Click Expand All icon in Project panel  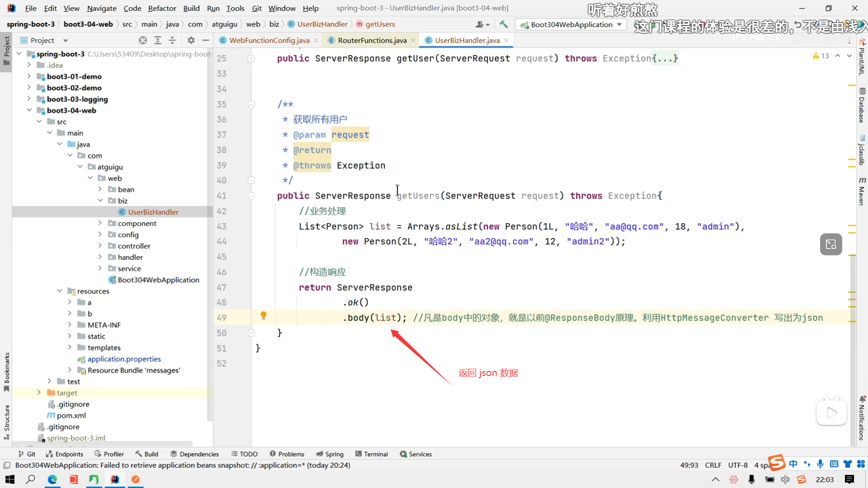pyautogui.click(x=158, y=40)
